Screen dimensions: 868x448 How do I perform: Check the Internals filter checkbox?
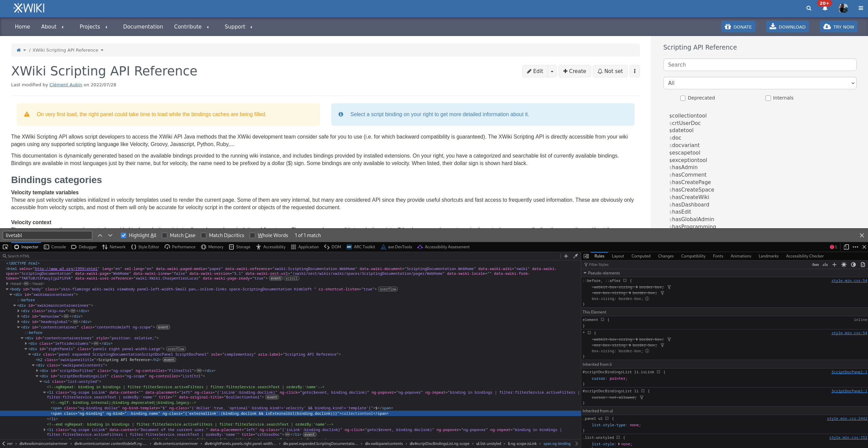pyautogui.click(x=768, y=98)
